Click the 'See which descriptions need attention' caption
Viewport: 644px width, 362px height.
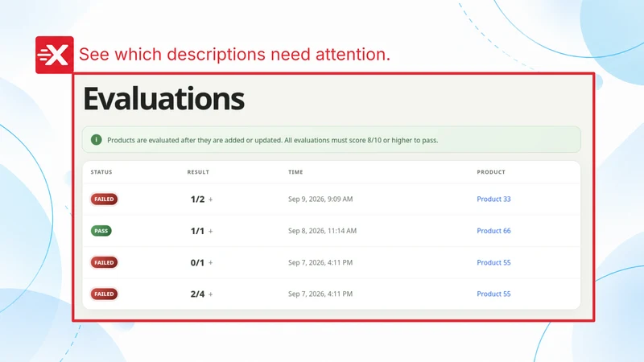[x=234, y=54]
